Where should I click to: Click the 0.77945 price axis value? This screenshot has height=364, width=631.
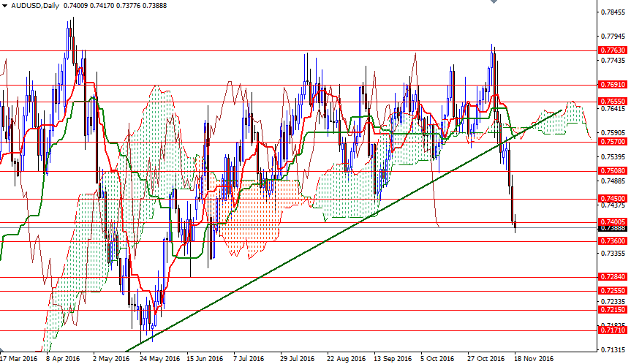click(613, 37)
